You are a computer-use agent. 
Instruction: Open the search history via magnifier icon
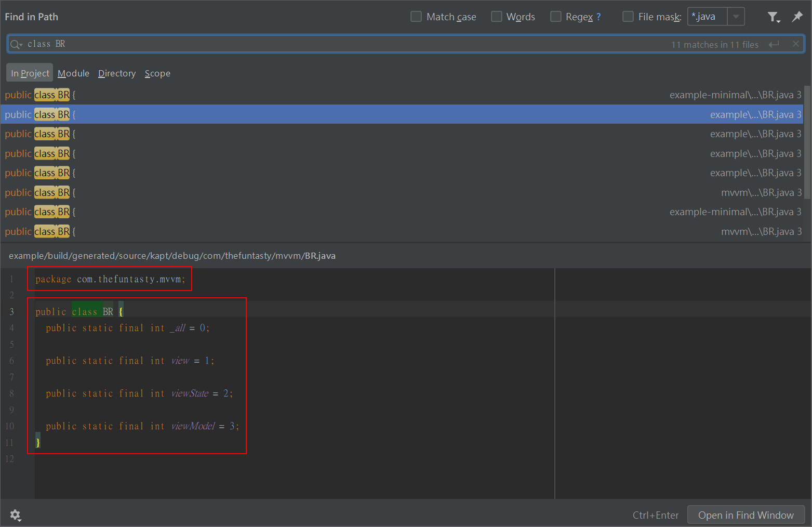[16, 44]
